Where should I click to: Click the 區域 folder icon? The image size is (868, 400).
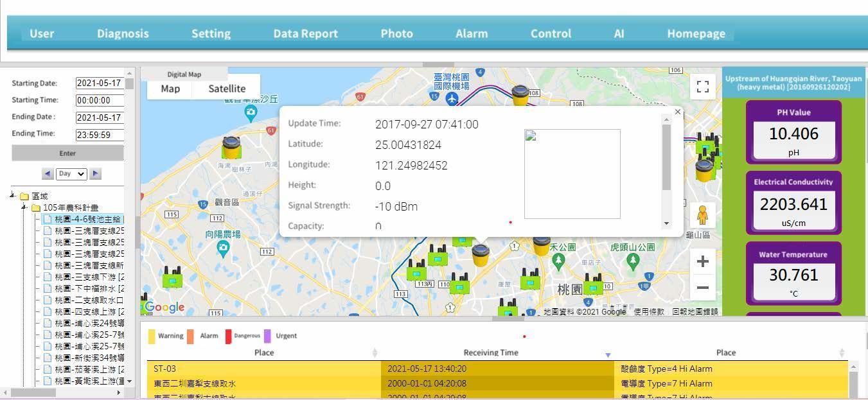pos(24,196)
